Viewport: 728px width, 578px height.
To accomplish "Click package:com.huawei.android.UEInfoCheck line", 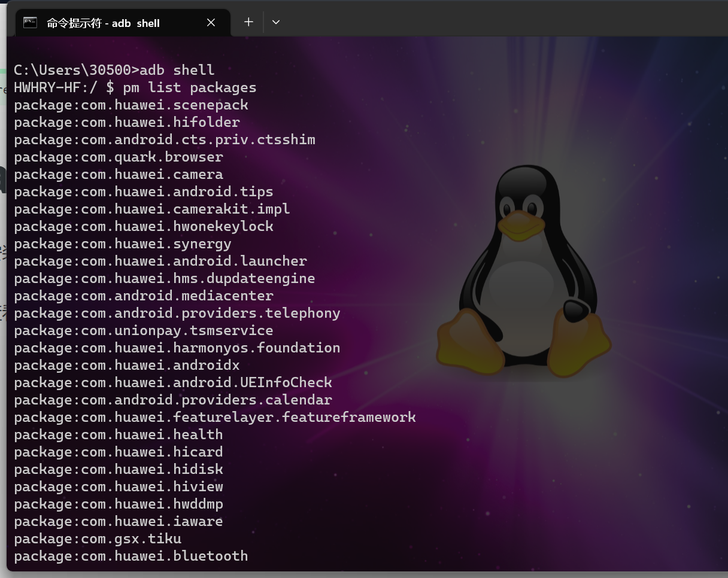I will (173, 382).
